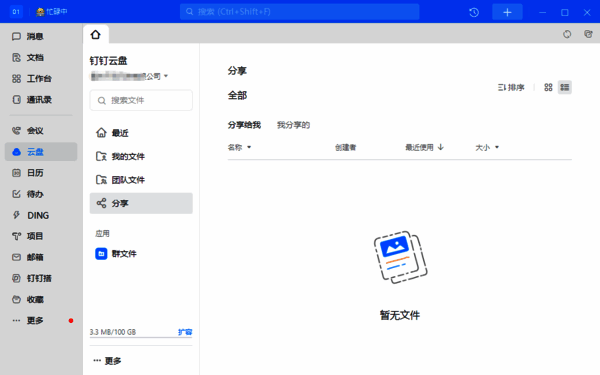Click the rightmost icon below the title bar
Screen dimensions: 600x375
coord(588,34)
